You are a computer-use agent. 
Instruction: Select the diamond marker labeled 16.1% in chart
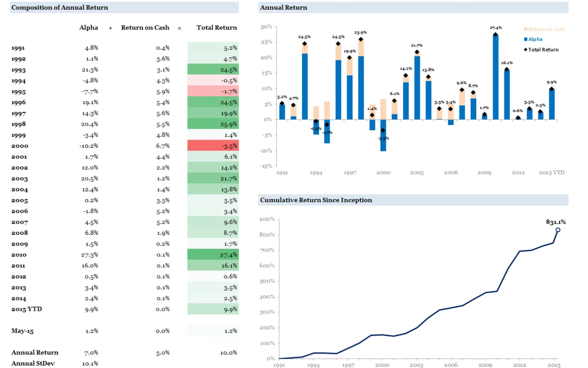507,69
